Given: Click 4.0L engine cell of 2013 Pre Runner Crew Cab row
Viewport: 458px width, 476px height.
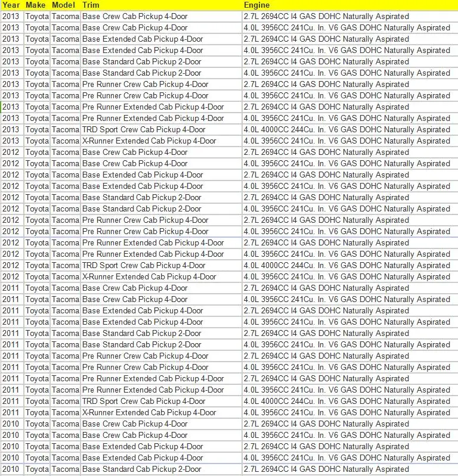Looking at the screenshot, I should pos(350,96).
